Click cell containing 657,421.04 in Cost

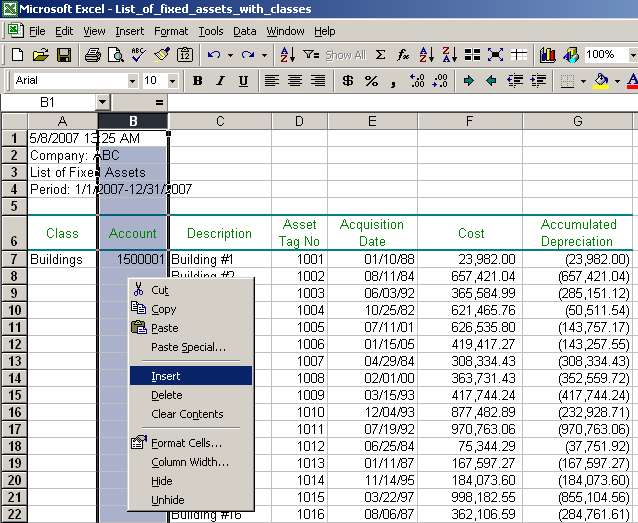470,276
